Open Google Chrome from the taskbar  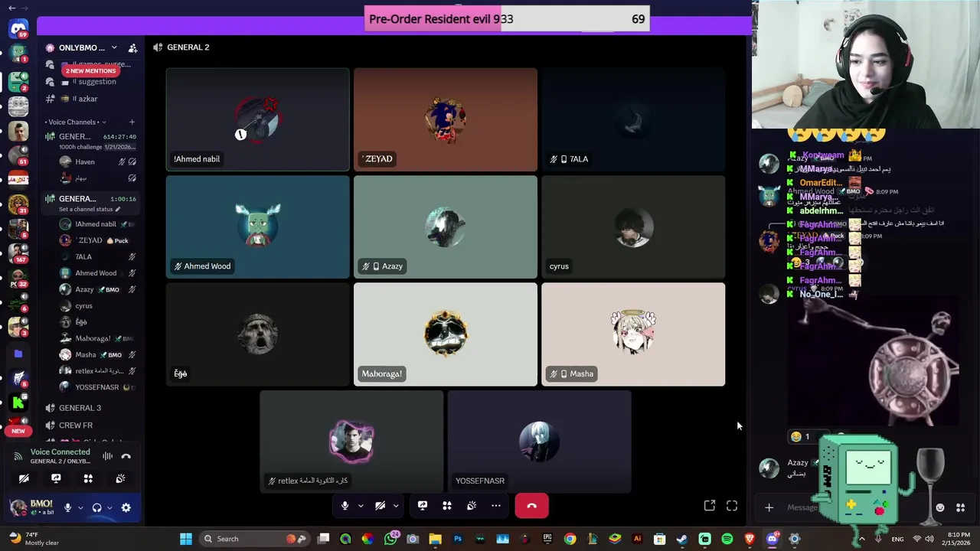(570, 539)
